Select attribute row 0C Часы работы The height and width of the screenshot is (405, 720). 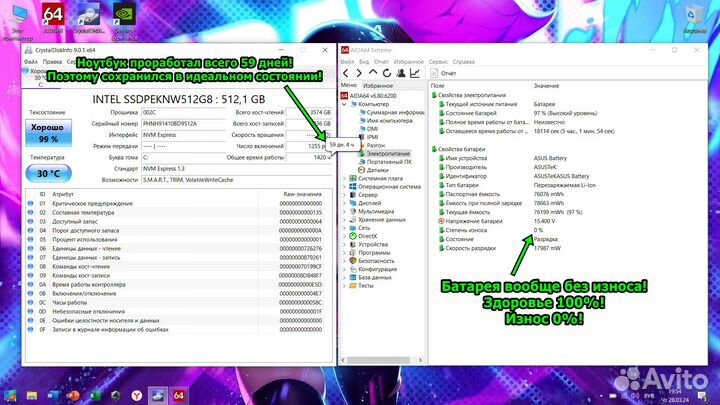point(178,303)
